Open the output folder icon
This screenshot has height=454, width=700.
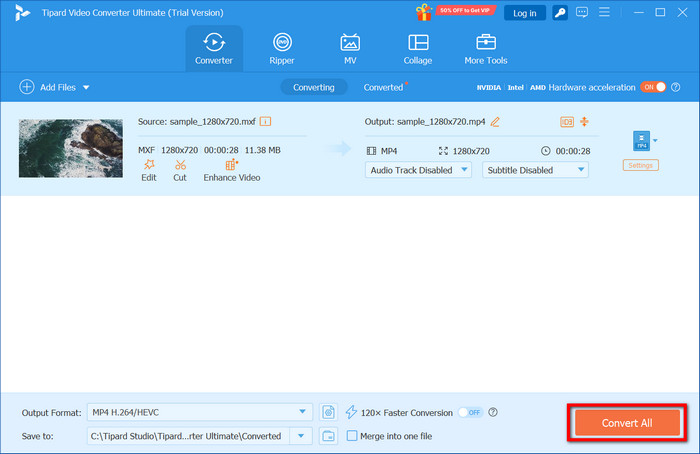(329, 436)
